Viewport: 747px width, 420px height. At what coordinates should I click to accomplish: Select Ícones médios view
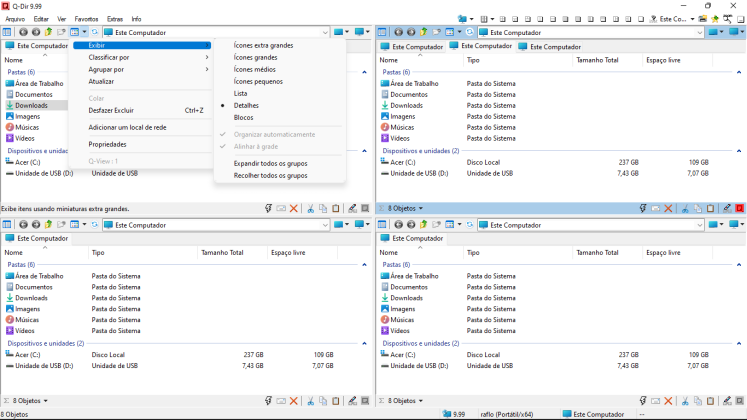tap(254, 69)
